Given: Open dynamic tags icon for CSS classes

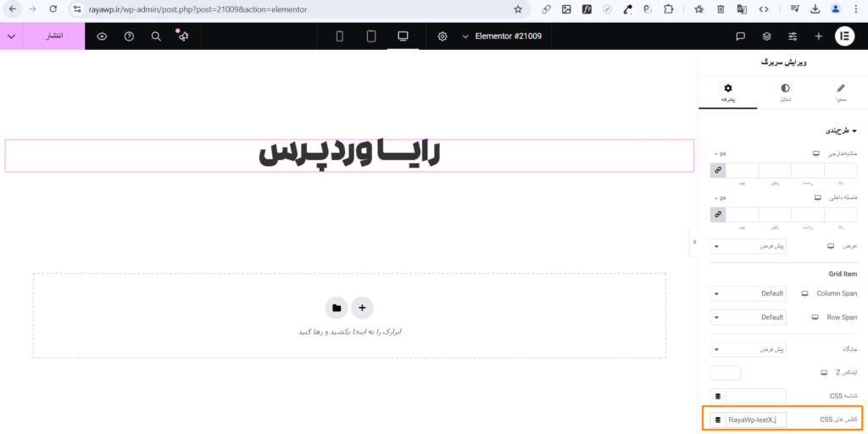Looking at the screenshot, I should click(718, 420).
